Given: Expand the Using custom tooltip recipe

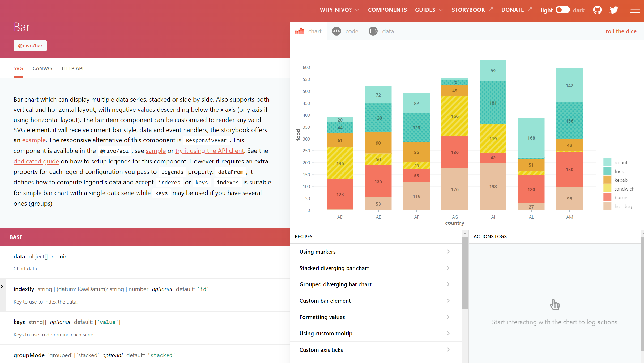Looking at the screenshot, I should [376, 333].
